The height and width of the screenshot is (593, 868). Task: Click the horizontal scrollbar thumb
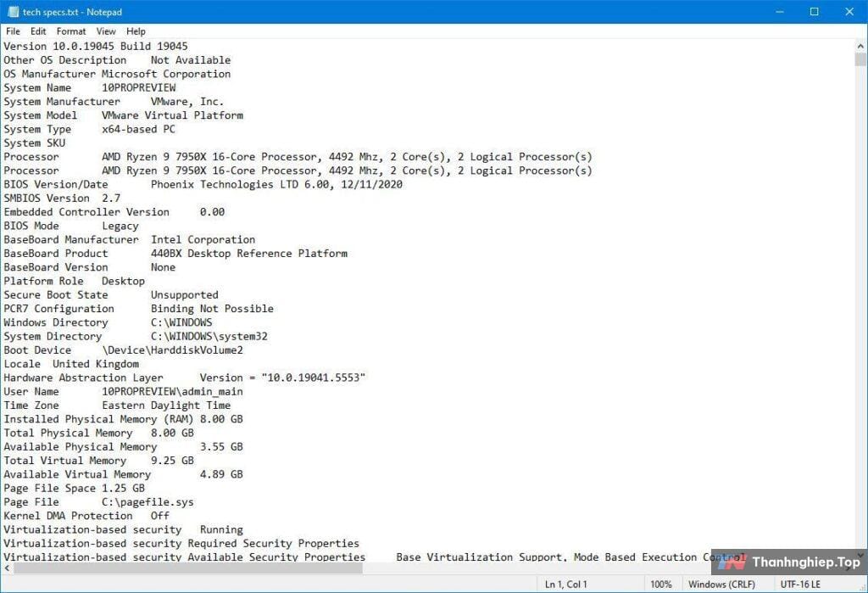(188, 568)
